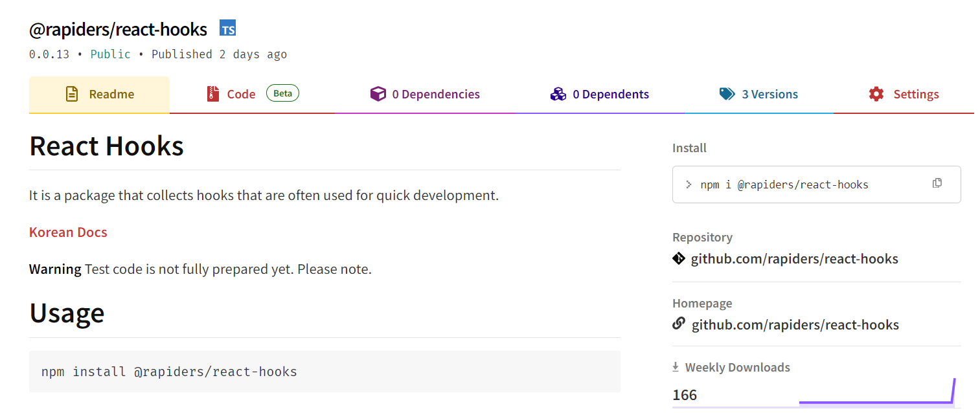Go to the Settings tab
Viewport: 980px width, 413px height.
coord(904,95)
